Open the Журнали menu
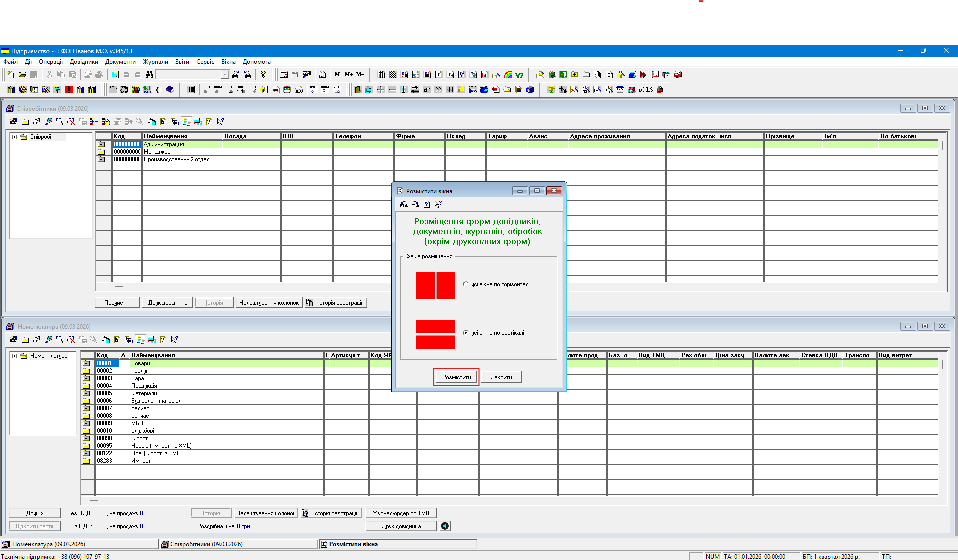Viewport: 958px width, 560px height. point(155,62)
